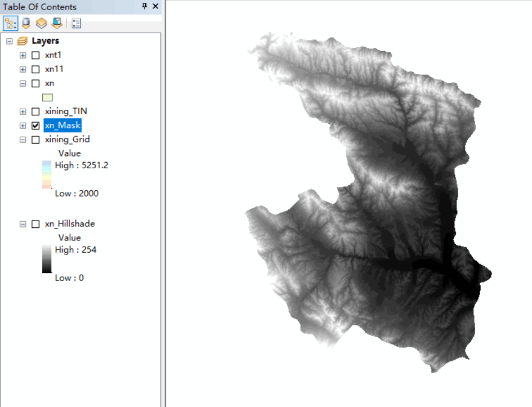
Task: Click the xn layer fill symbol swatch
Action: tap(47, 98)
